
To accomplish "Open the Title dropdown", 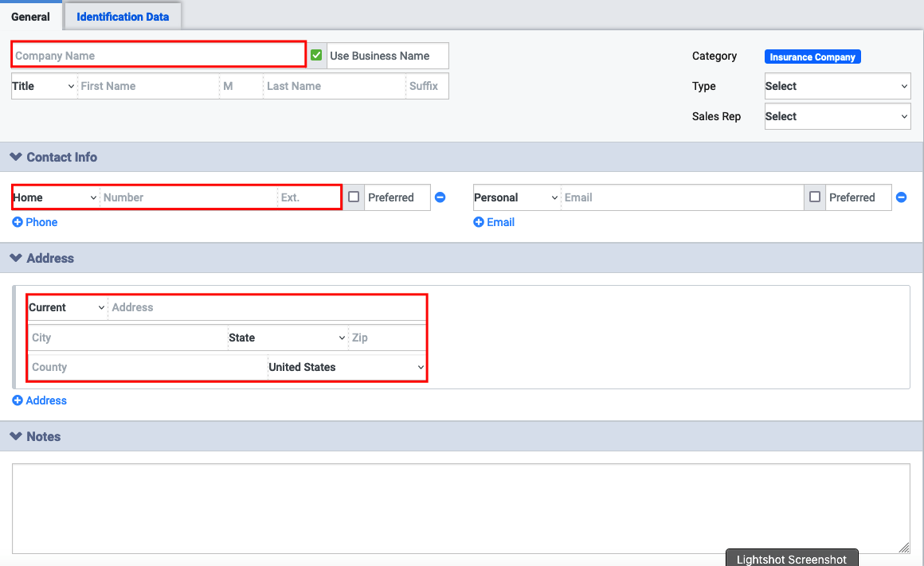I will [x=44, y=86].
